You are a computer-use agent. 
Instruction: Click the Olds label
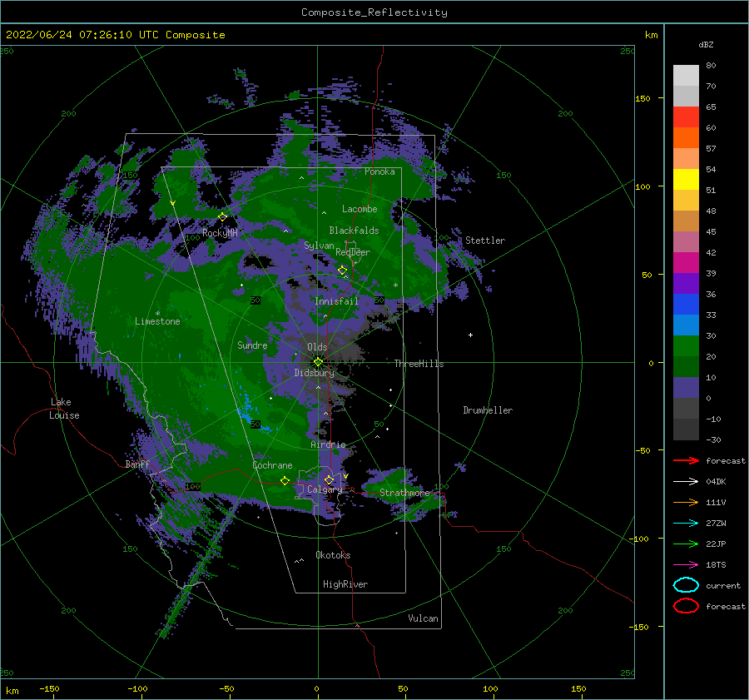[317, 347]
